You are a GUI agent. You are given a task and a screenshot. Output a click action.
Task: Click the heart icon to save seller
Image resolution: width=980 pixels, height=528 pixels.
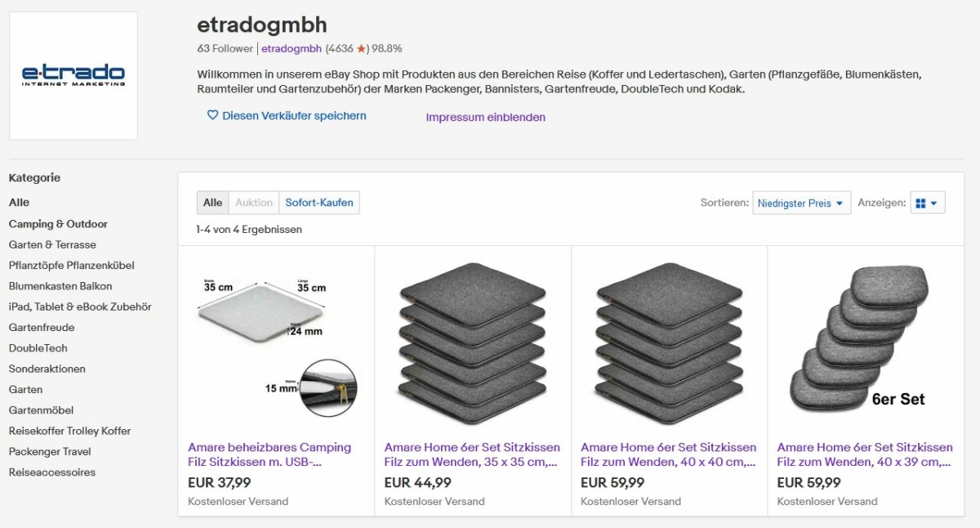(212, 116)
